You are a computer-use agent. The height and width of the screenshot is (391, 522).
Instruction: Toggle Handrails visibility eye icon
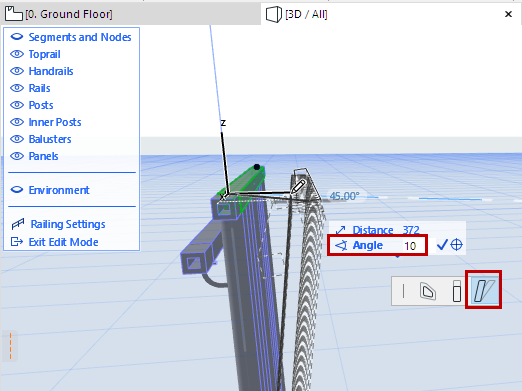(x=17, y=71)
